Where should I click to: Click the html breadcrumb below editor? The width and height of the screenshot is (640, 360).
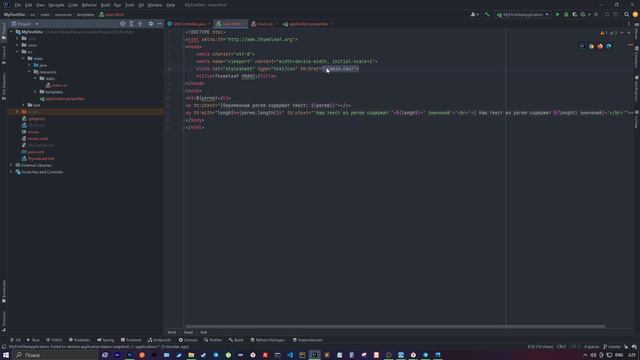pos(172,332)
